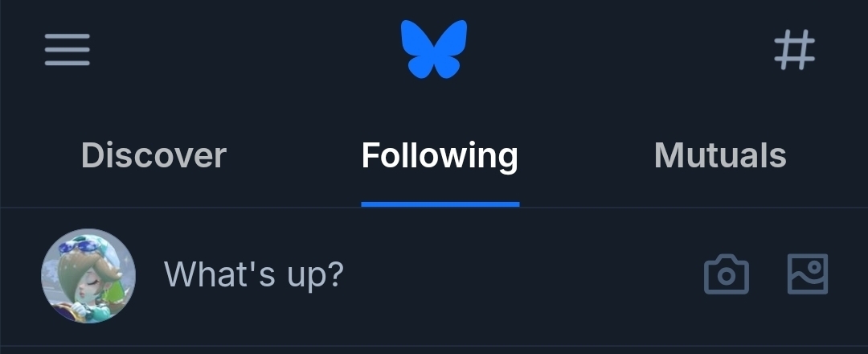The height and width of the screenshot is (354, 868).
Task: Switch to the Mutuals feed tab
Action: [720, 155]
